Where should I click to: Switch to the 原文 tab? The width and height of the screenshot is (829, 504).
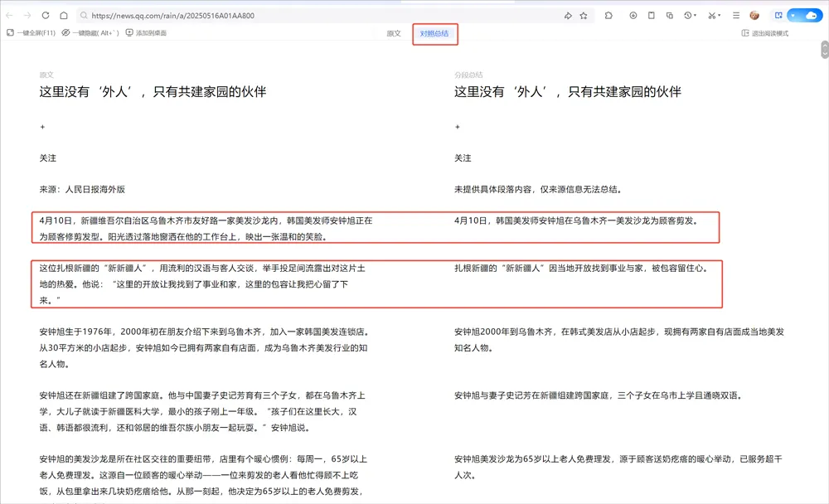click(394, 33)
